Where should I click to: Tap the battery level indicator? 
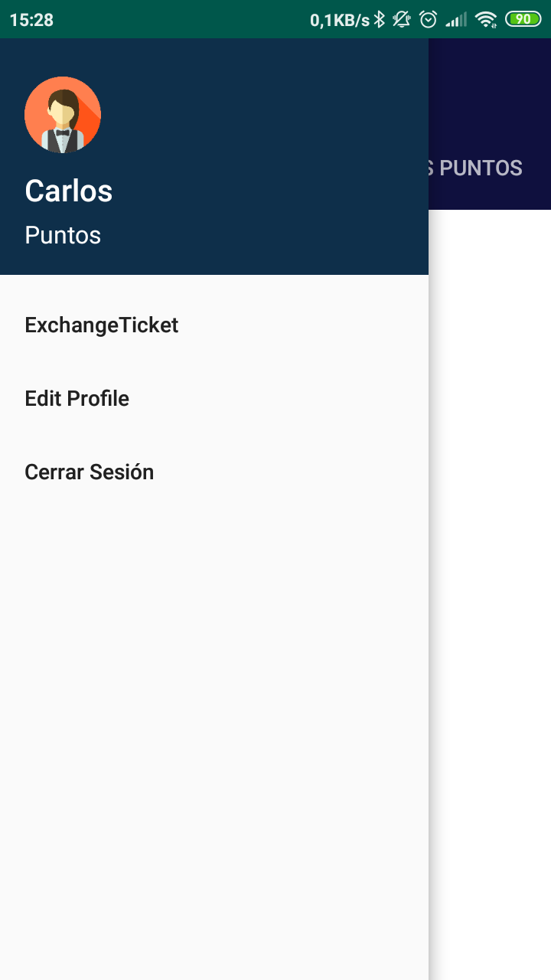(x=523, y=19)
